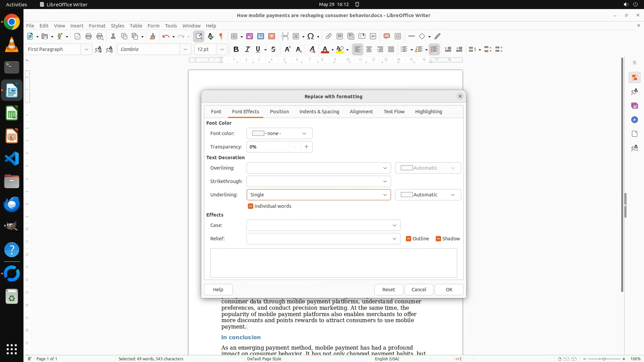The height and width of the screenshot is (362, 644).
Task: Expand the Underlining style dropdown
Action: coord(385,195)
